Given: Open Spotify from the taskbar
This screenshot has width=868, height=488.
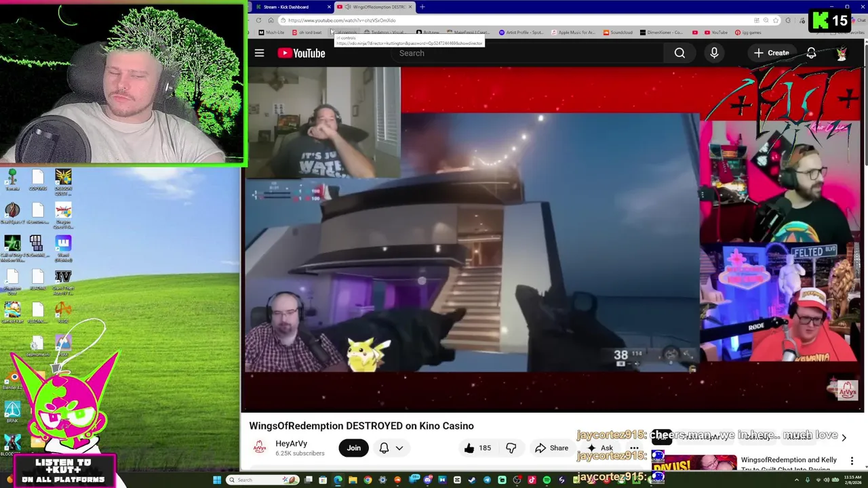Looking at the screenshot, I should (x=547, y=480).
